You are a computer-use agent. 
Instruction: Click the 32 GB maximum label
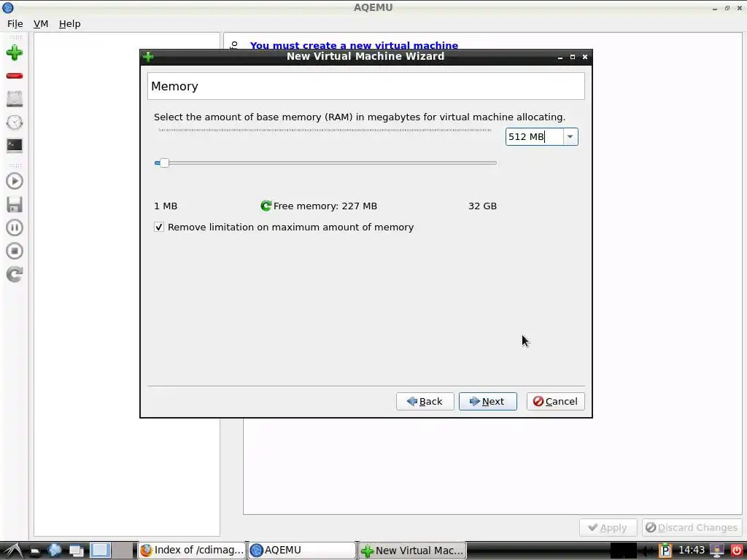click(x=483, y=206)
